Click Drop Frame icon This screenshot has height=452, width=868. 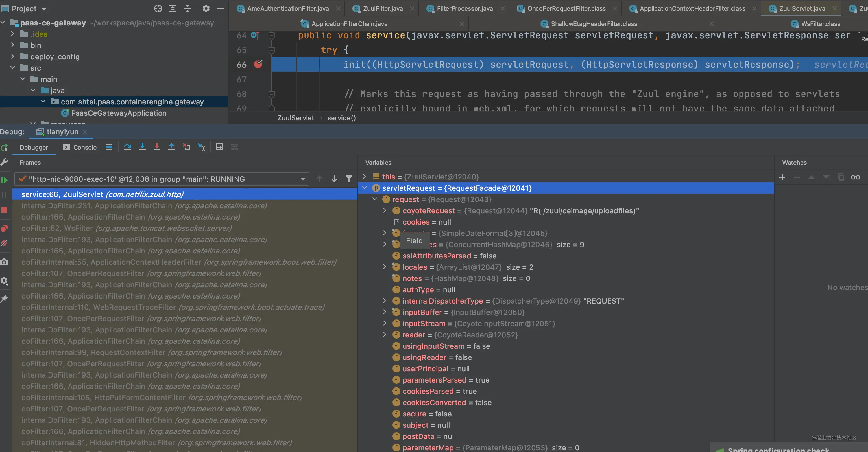pyautogui.click(x=186, y=147)
